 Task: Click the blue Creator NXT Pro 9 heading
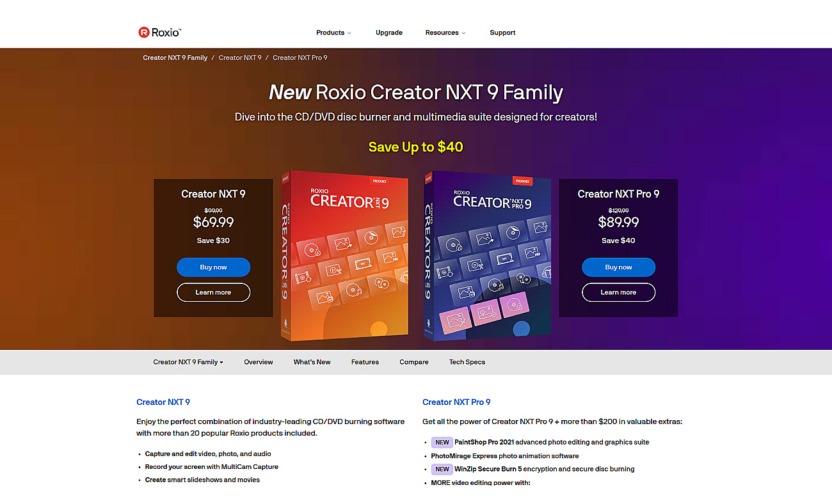(456, 402)
